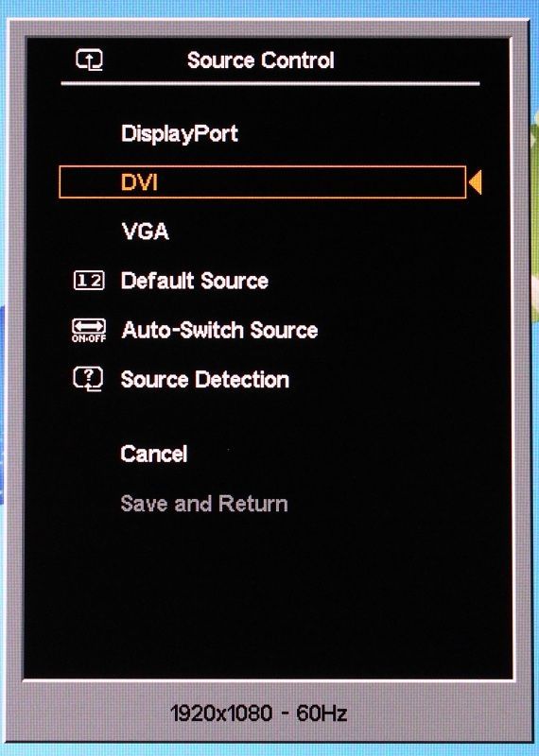The image size is (539, 756).
Task: Click the orange highlight box right of the DVI text
Action: coord(309,182)
